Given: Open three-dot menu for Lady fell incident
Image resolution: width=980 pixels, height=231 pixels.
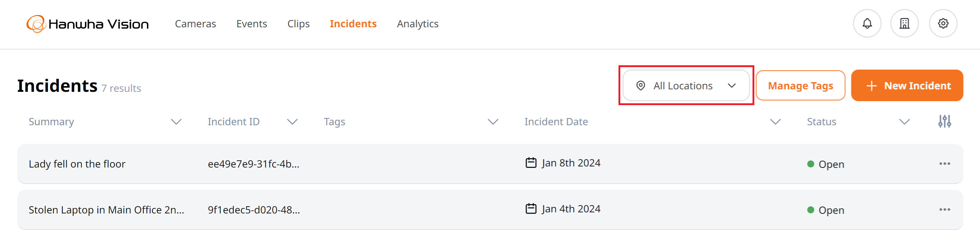Looking at the screenshot, I should (944, 164).
